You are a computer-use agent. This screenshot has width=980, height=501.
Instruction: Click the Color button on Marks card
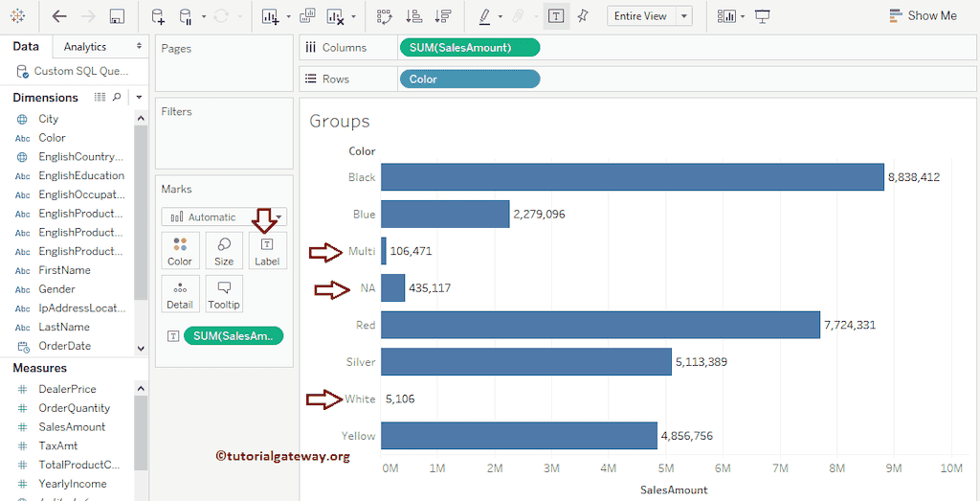pyautogui.click(x=180, y=251)
